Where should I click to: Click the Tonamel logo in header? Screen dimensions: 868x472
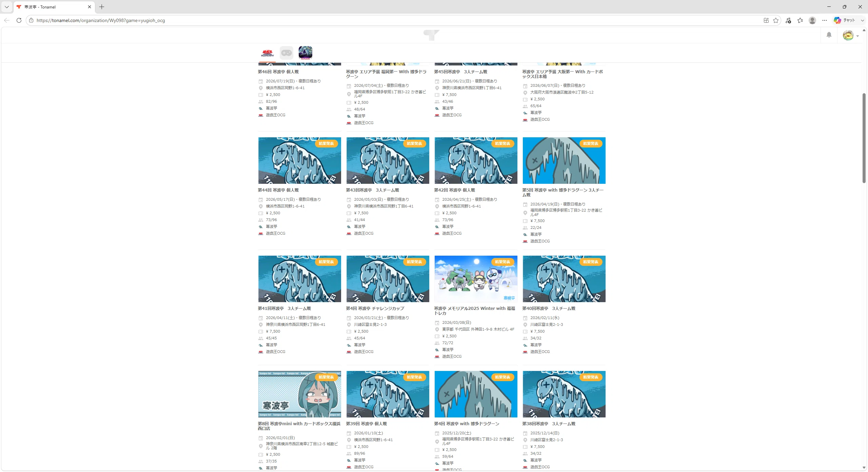(431, 35)
